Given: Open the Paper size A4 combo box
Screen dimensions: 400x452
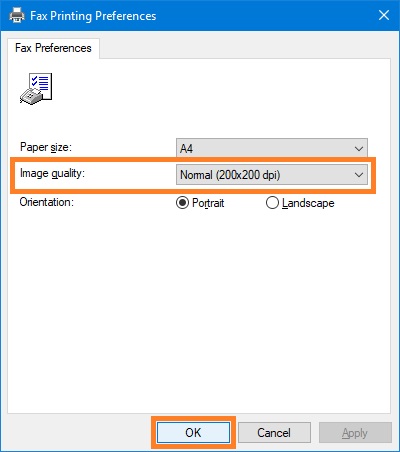Looking at the screenshot, I should [272, 148].
